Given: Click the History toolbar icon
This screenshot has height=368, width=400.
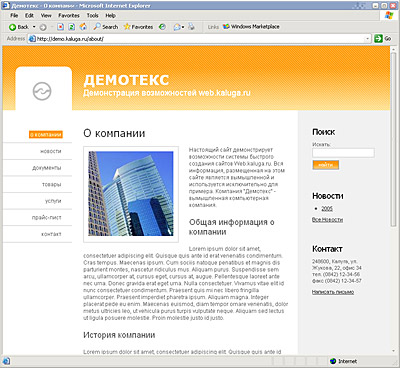Looking at the screenshot, I should coord(162,27).
